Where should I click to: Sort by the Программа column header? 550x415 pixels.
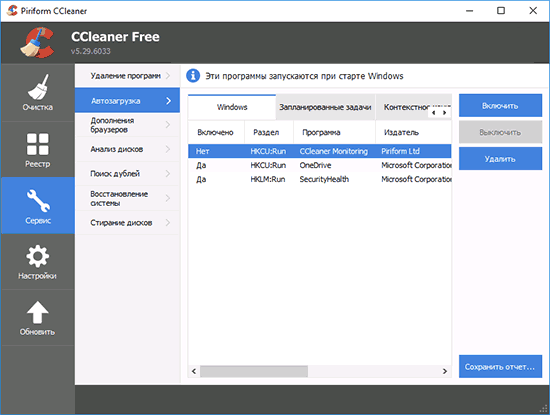(334, 132)
